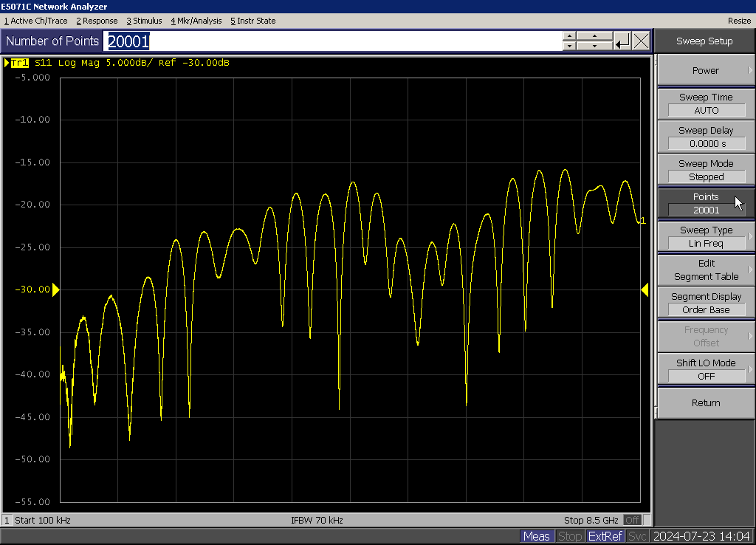Click the small down arrow stepper
The width and height of the screenshot is (756, 545).
point(568,46)
